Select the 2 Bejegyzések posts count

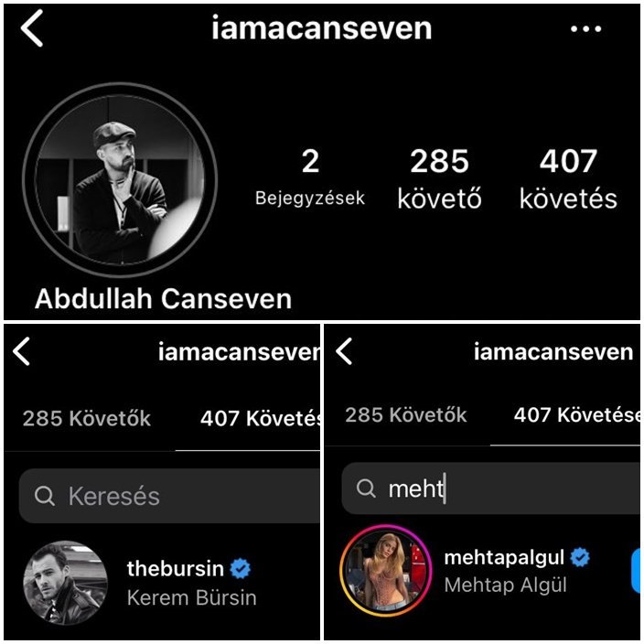[310, 177]
